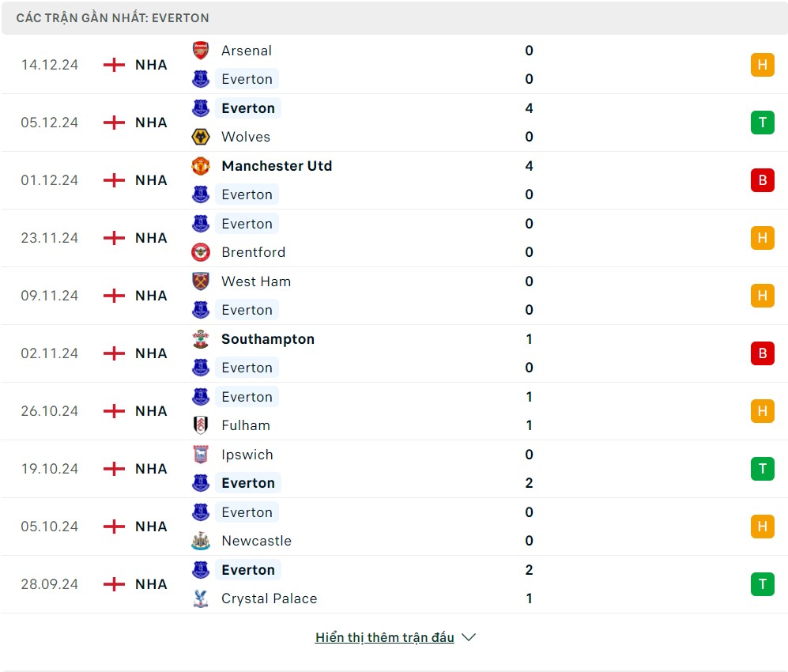The image size is (788, 672).
Task: Expand the list with the chevron arrow
Action: (469, 637)
